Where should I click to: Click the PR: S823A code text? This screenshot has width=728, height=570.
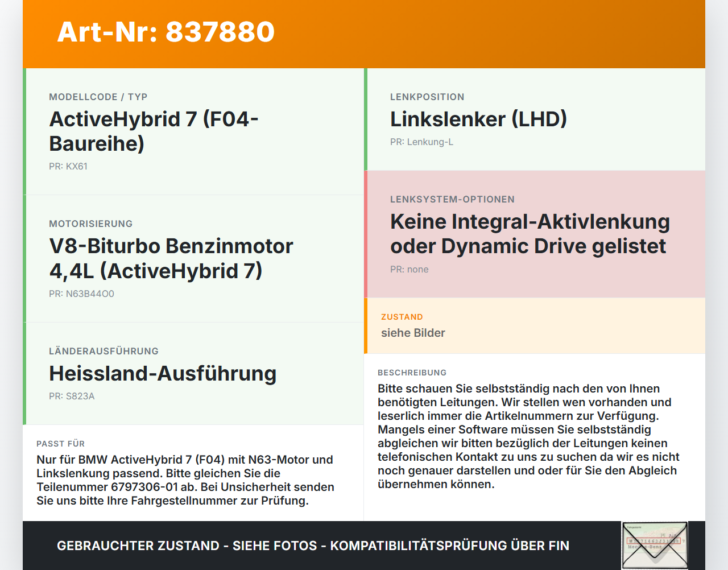[72, 396]
